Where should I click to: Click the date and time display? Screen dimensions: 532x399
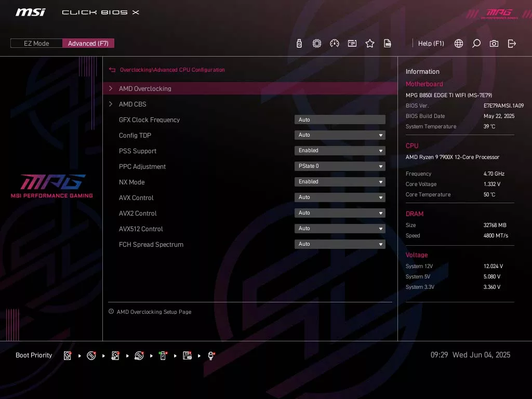tap(470, 355)
